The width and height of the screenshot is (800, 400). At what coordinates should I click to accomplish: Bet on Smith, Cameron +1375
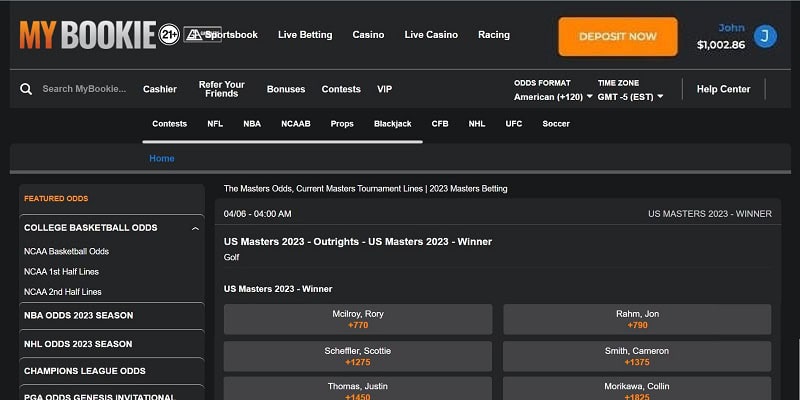(637, 357)
